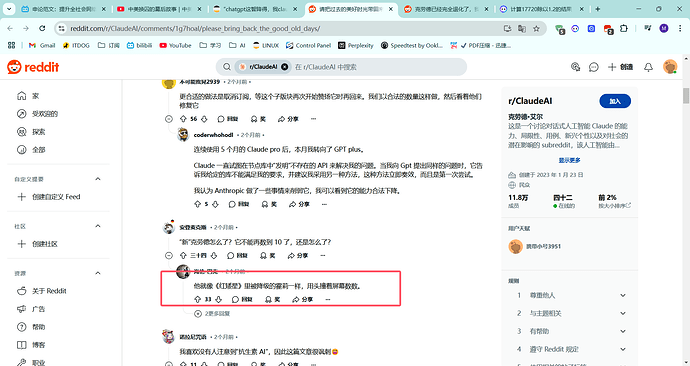This screenshot has height=366, width=690.
Task: Downvote the comment with 56 votes
Action: (204, 119)
